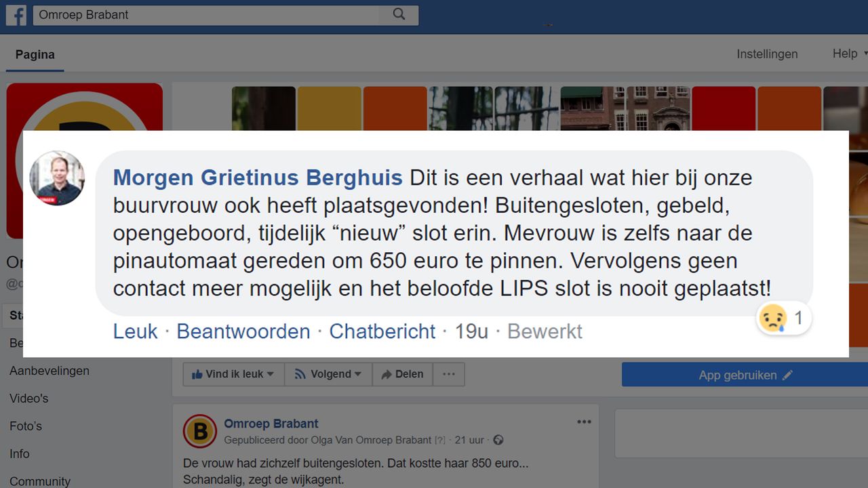This screenshot has height=488, width=868.
Task: Open Instellingen in the top bar
Action: tap(767, 54)
